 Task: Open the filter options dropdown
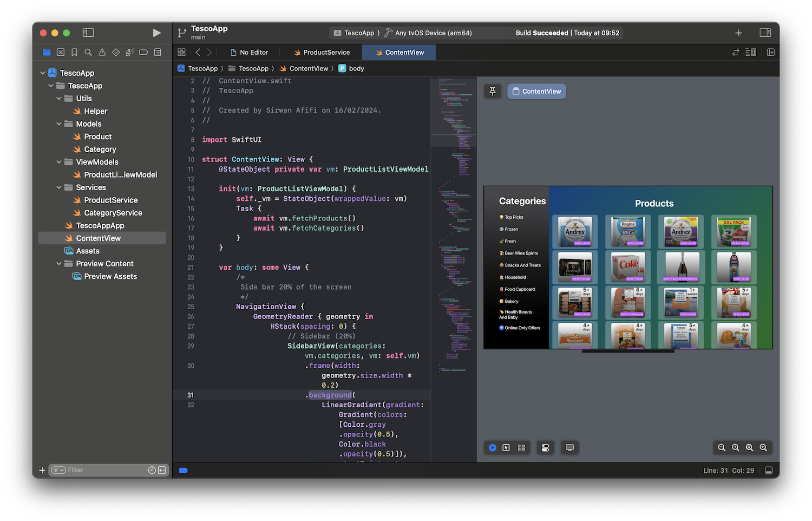58,470
